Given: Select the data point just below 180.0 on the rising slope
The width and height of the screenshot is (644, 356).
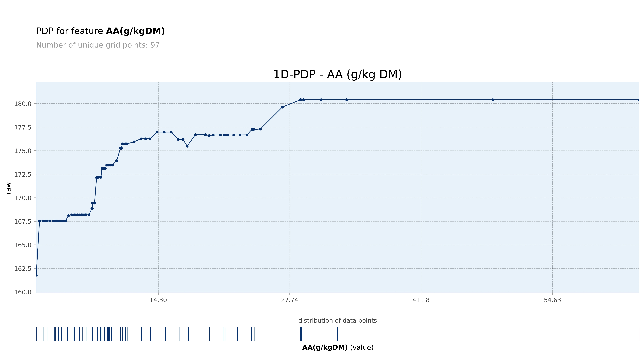Looking at the screenshot, I should click(x=282, y=107).
